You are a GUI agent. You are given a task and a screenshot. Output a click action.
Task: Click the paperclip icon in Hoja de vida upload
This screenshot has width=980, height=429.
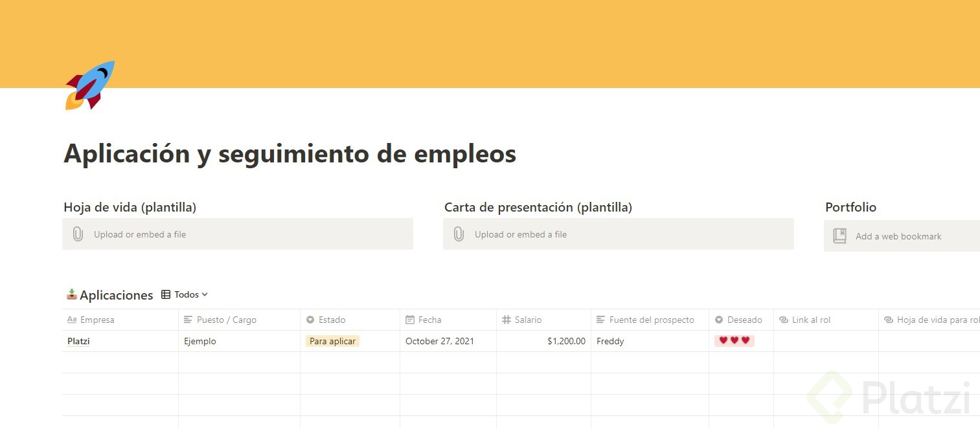coord(78,234)
